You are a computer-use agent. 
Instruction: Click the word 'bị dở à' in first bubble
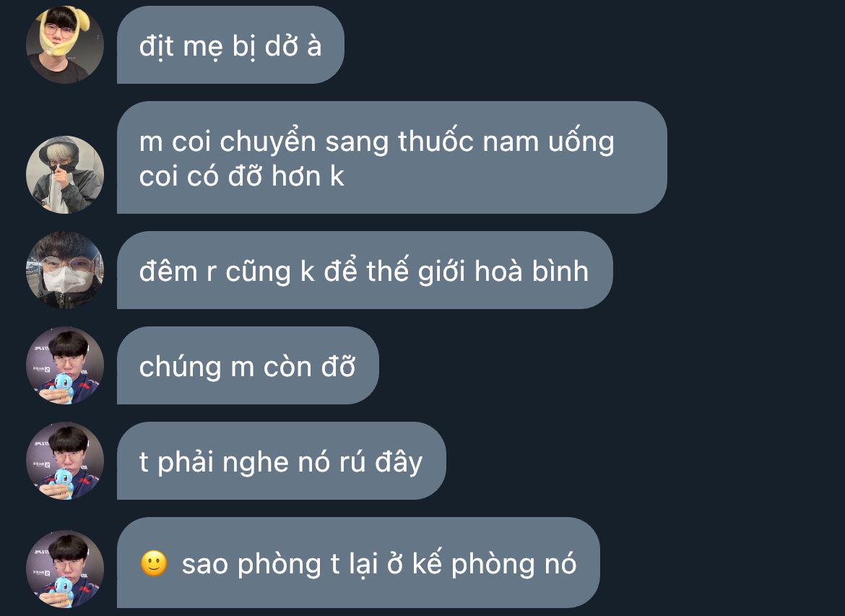click(277, 45)
